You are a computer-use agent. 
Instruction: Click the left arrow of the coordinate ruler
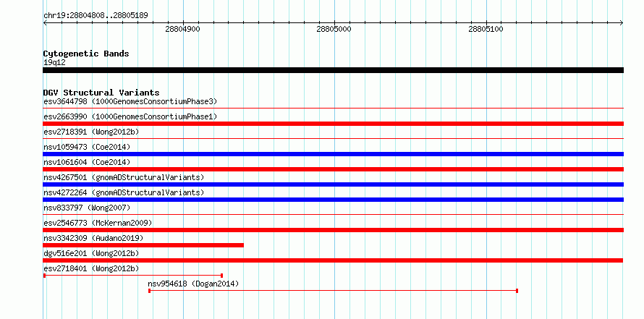(46, 23)
